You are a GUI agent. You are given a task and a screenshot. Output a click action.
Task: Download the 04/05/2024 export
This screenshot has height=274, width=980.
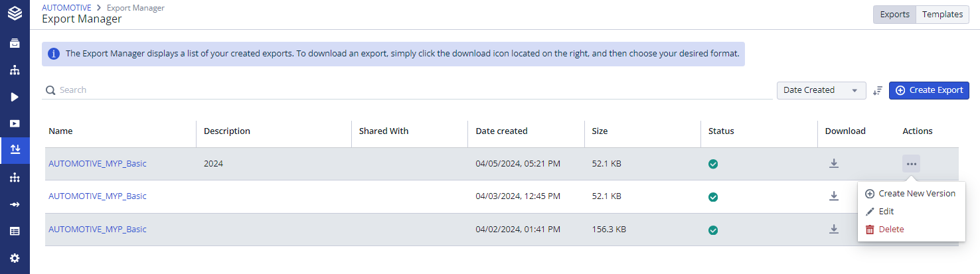pyautogui.click(x=834, y=164)
